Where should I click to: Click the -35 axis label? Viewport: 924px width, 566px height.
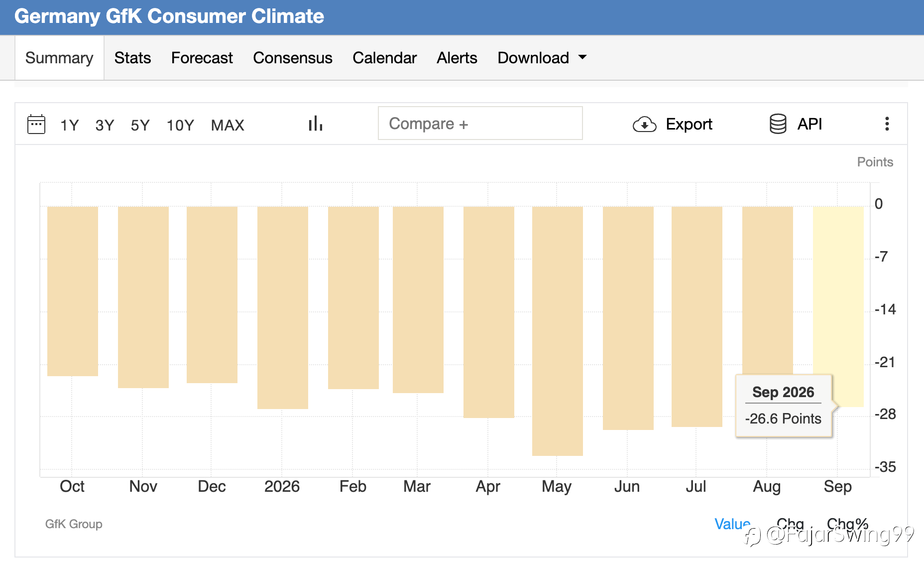885,467
